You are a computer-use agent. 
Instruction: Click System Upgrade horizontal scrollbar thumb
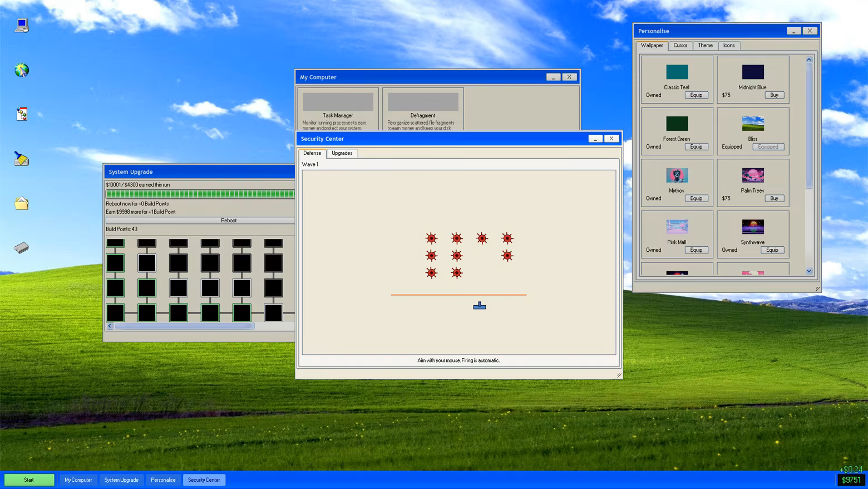click(184, 326)
